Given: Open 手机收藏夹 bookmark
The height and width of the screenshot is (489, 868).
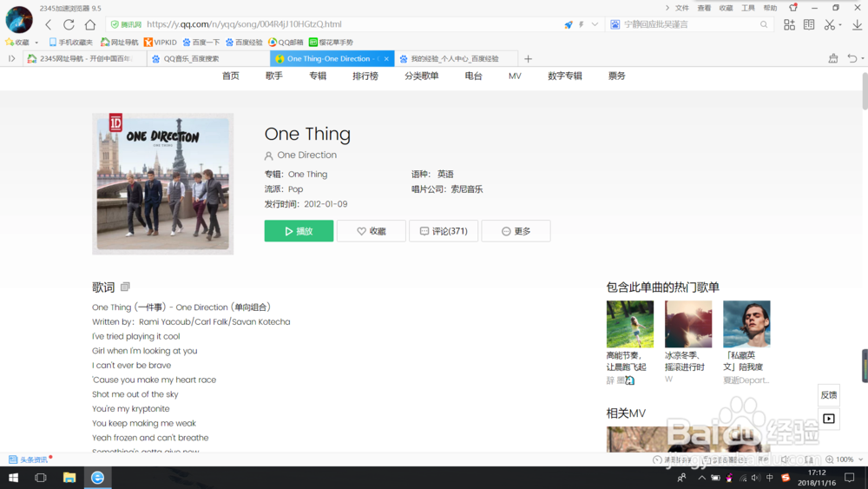Looking at the screenshot, I should point(71,42).
